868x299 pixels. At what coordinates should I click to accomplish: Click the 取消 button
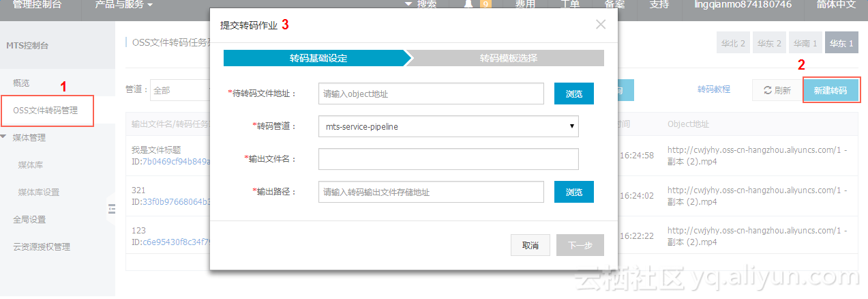[x=530, y=245]
